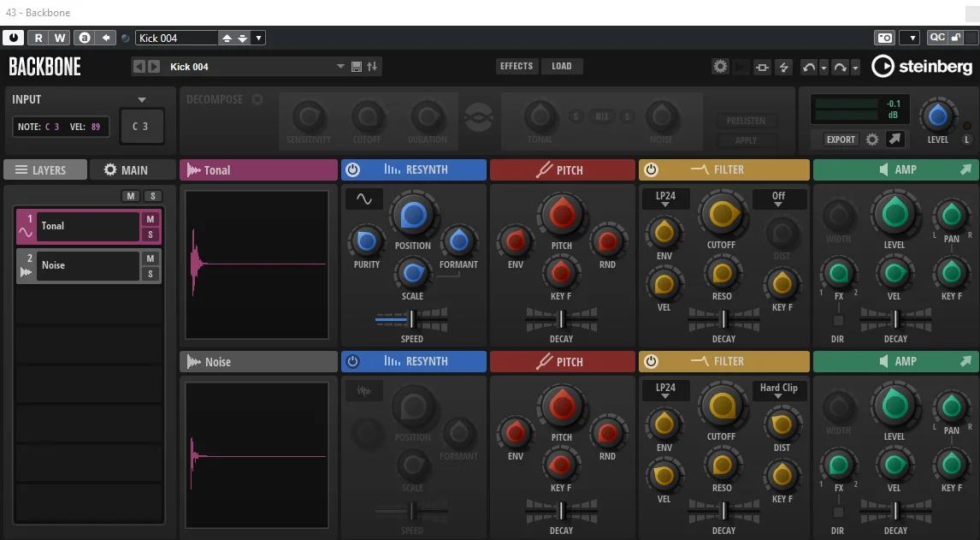Solo the Noise layer
This screenshot has width=980, height=540.
pos(150,274)
